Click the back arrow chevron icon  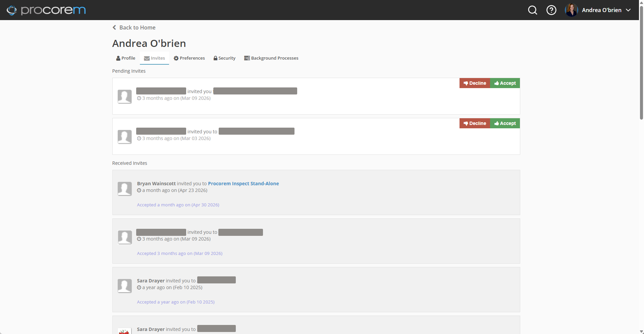pyautogui.click(x=114, y=27)
